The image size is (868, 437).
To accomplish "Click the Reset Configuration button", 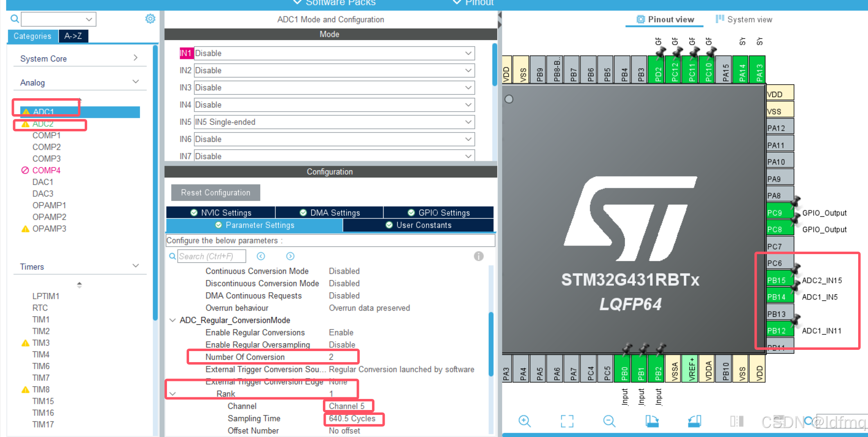I will [x=216, y=193].
